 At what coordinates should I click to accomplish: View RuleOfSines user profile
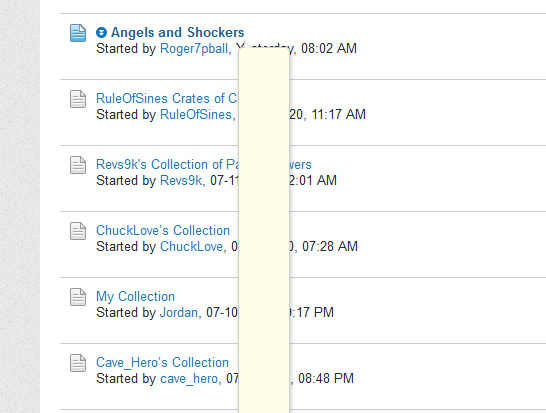196,115
